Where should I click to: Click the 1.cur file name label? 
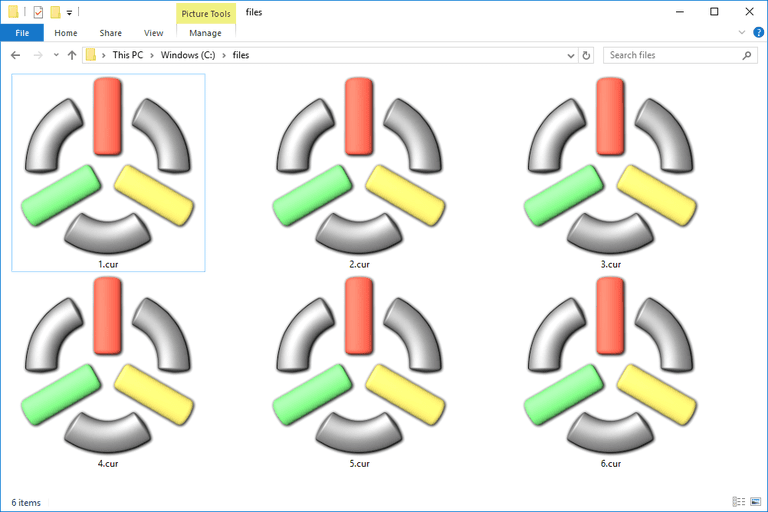click(x=108, y=265)
